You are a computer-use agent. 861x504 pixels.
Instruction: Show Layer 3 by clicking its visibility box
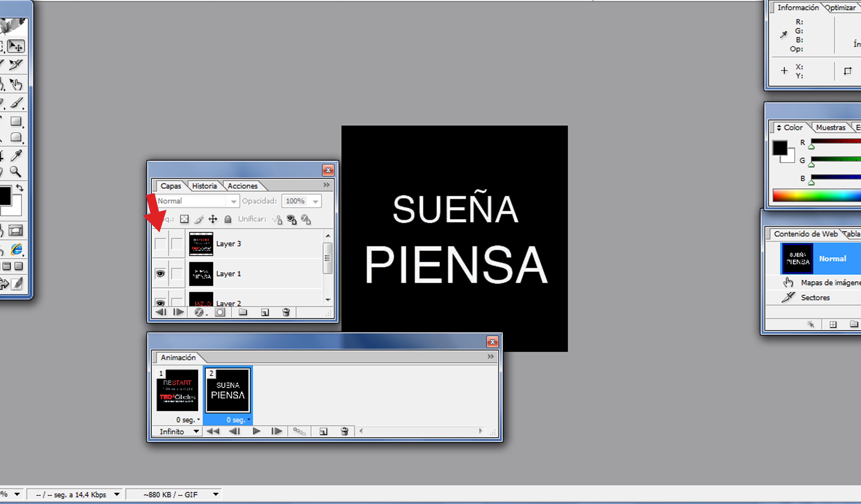coord(160,244)
